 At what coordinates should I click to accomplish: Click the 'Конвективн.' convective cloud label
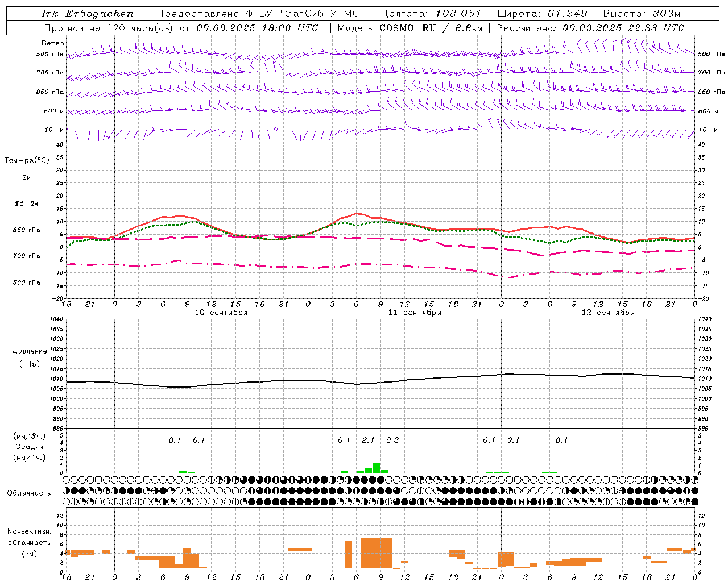pyautogui.click(x=29, y=531)
